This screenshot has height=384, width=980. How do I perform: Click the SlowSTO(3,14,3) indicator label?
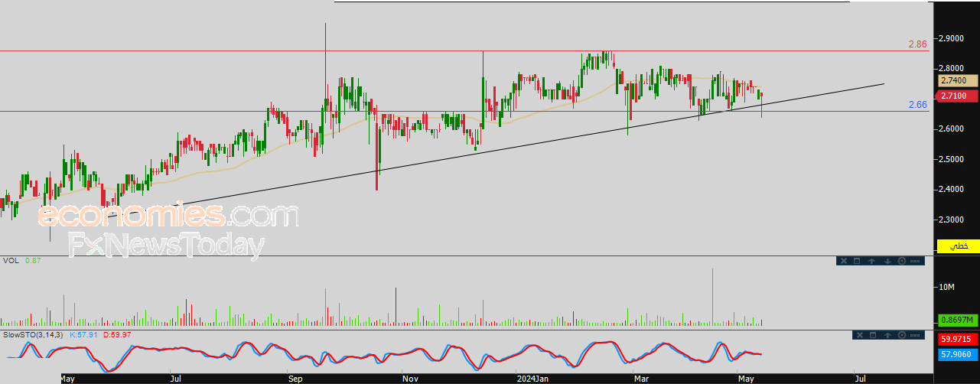(34, 335)
